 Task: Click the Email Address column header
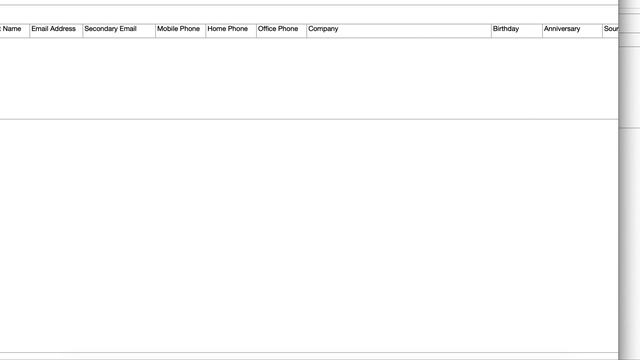pos(56,31)
